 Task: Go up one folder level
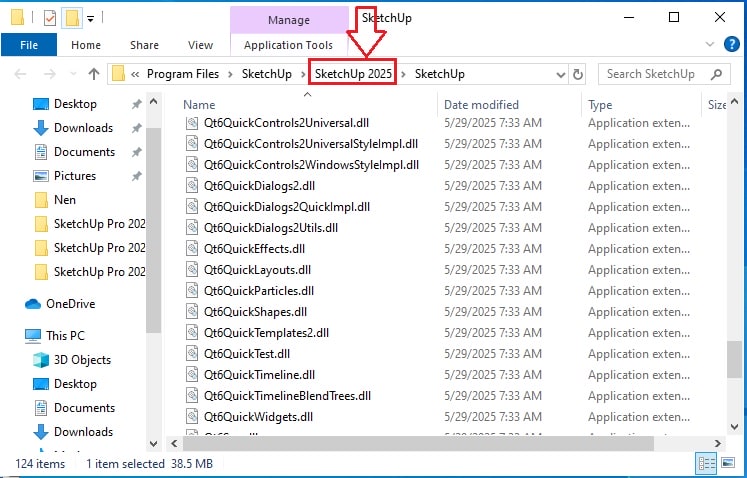click(x=94, y=74)
